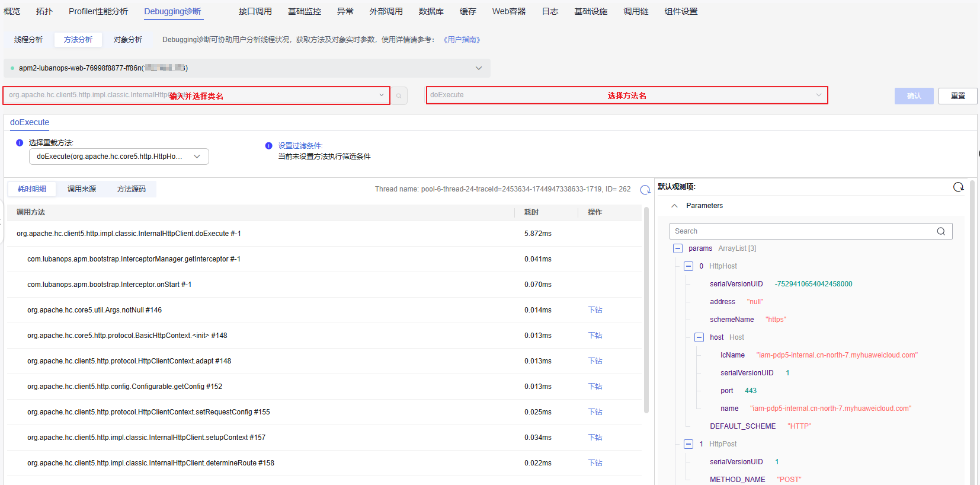
Task: Open the 基础设施 tab
Action: coord(591,11)
